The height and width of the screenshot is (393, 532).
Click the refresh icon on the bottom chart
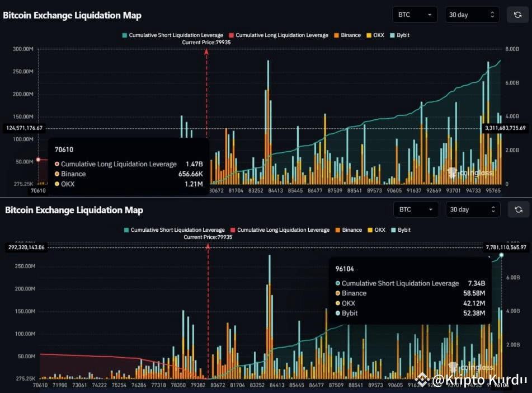point(518,209)
